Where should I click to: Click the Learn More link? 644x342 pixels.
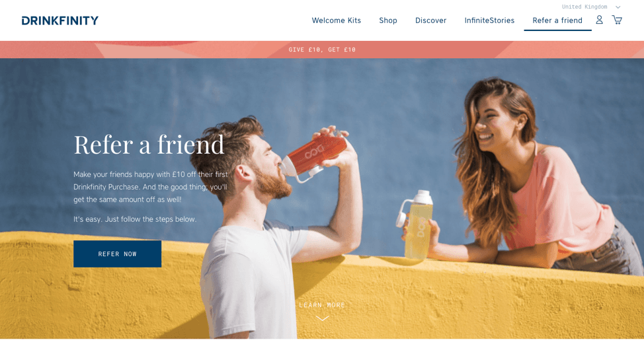point(322,305)
